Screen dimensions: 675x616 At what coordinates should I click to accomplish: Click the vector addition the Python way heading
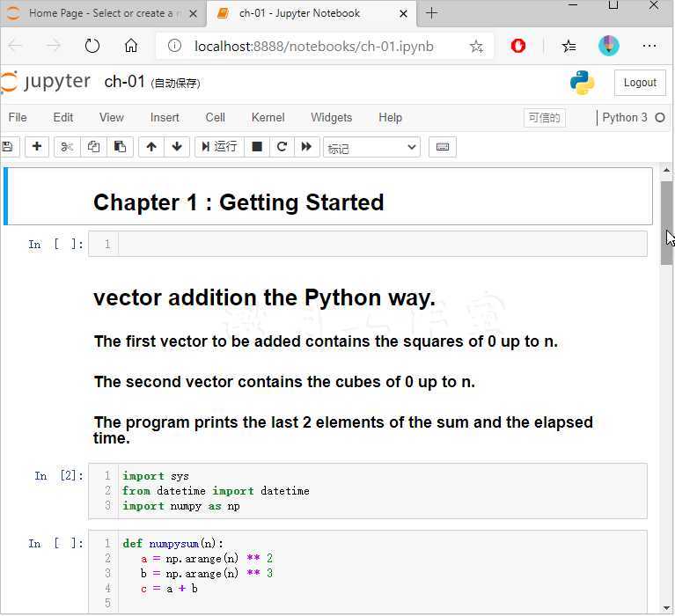tap(264, 297)
